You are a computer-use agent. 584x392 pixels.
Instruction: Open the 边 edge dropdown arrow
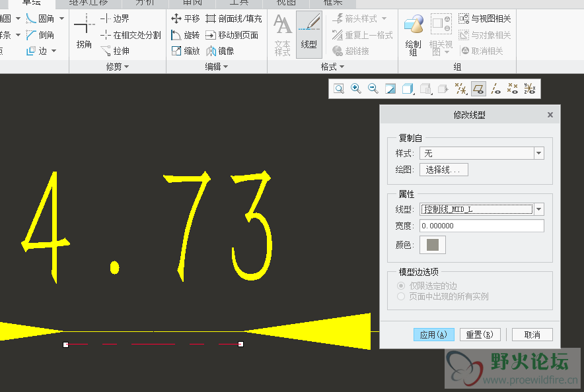click(54, 51)
